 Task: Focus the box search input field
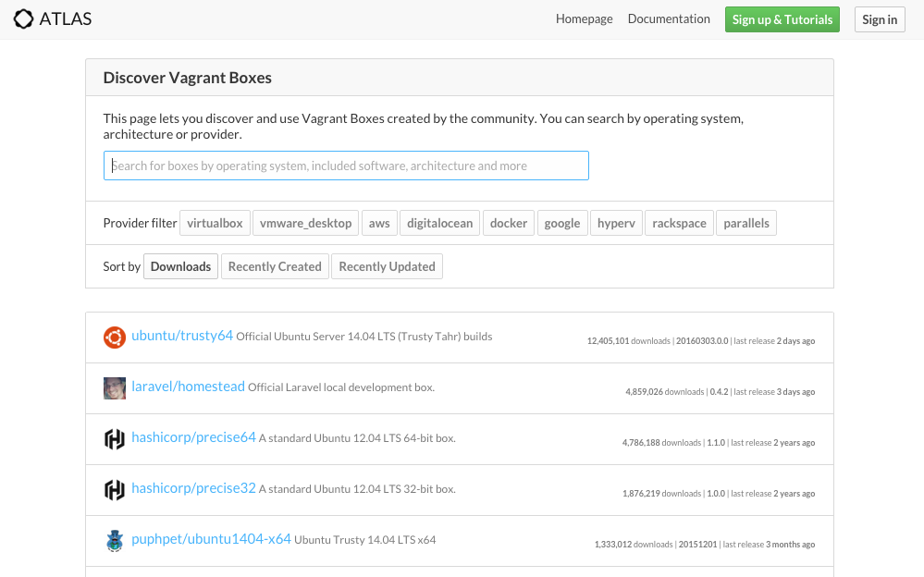346,166
